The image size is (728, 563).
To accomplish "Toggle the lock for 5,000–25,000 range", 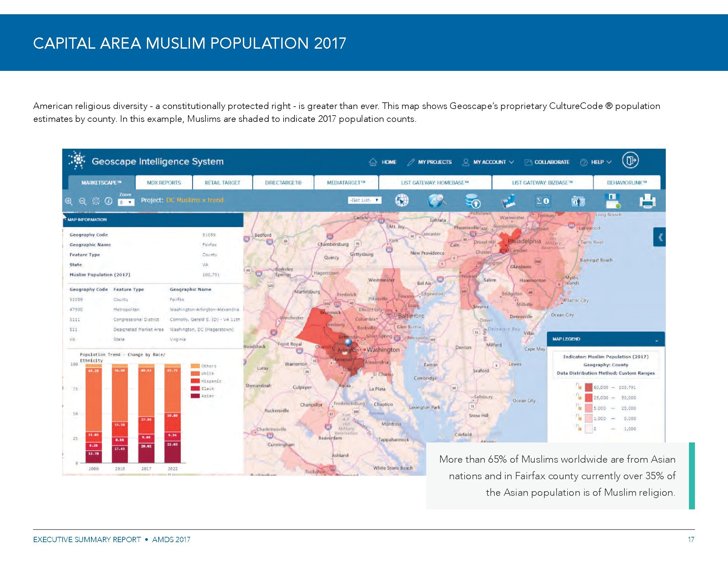I will (579, 407).
